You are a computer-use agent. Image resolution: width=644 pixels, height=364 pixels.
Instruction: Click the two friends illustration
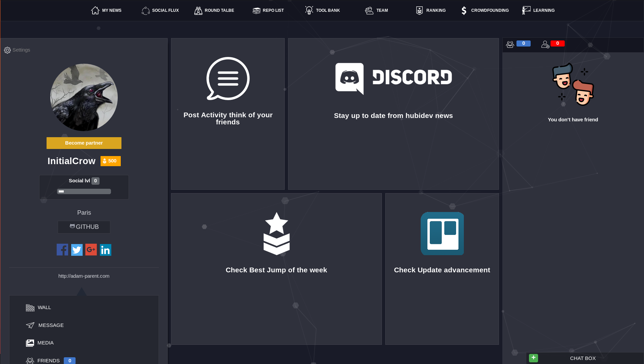(x=573, y=84)
